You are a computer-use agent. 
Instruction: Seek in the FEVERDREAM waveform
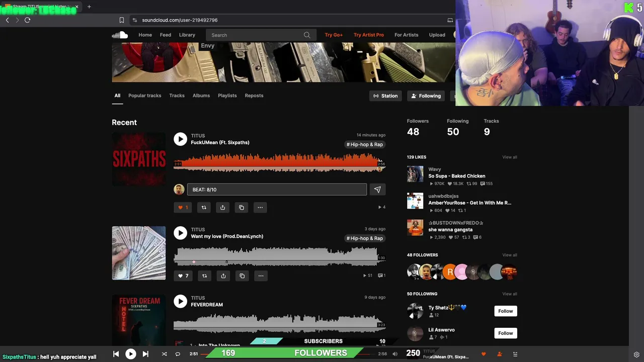point(279,323)
